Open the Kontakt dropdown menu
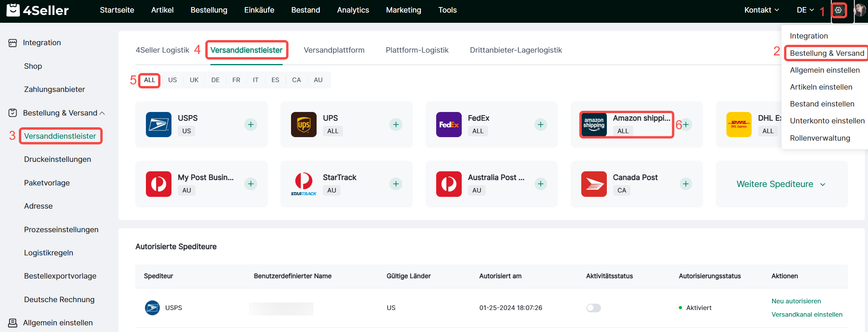 coord(761,10)
